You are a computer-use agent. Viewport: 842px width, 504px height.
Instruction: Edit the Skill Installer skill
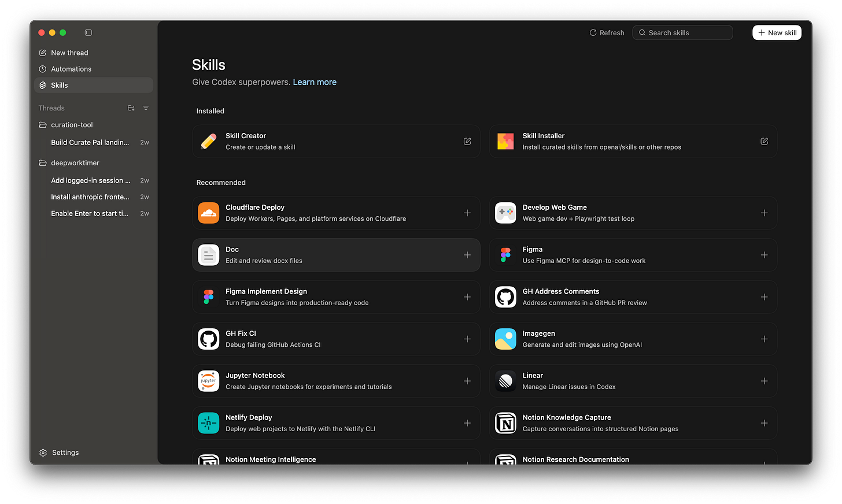pos(764,142)
